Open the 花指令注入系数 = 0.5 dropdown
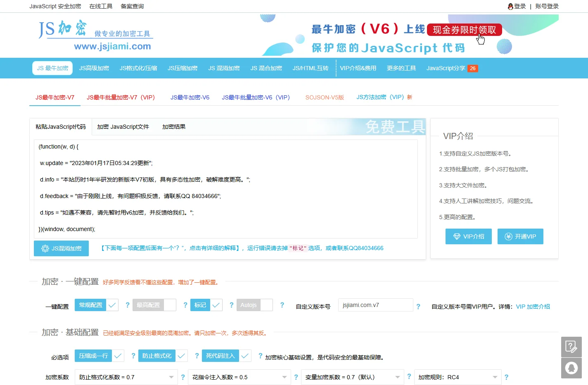 coord(239,377)
